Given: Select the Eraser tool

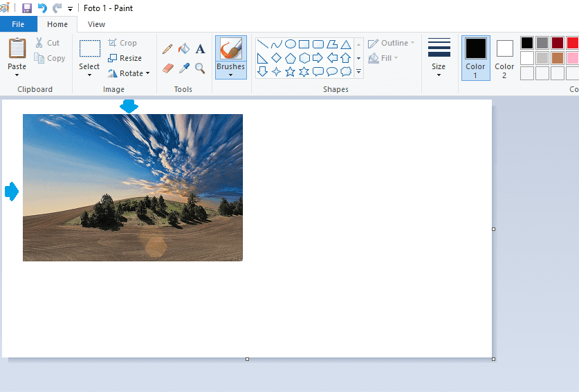Looking at the screenshot, I should coord(167,68).
